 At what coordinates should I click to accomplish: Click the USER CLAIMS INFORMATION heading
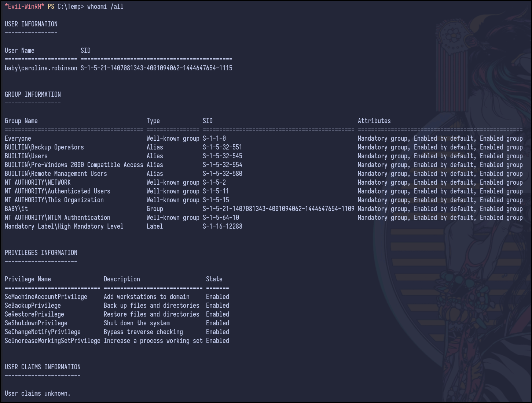[43, 367]
